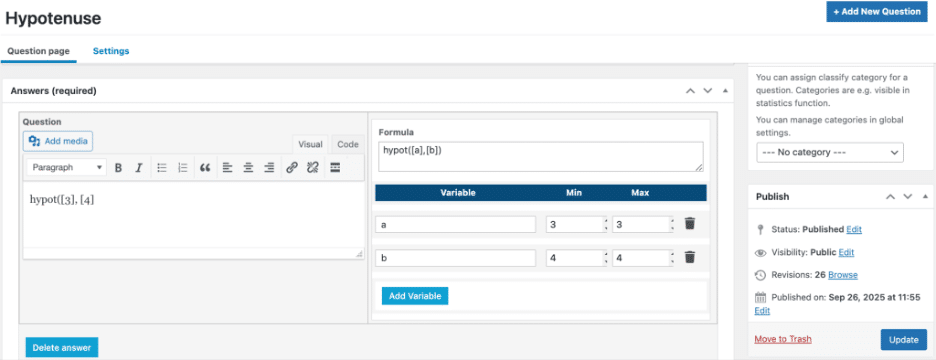Switch editor to Code tab

pos(347,144)
